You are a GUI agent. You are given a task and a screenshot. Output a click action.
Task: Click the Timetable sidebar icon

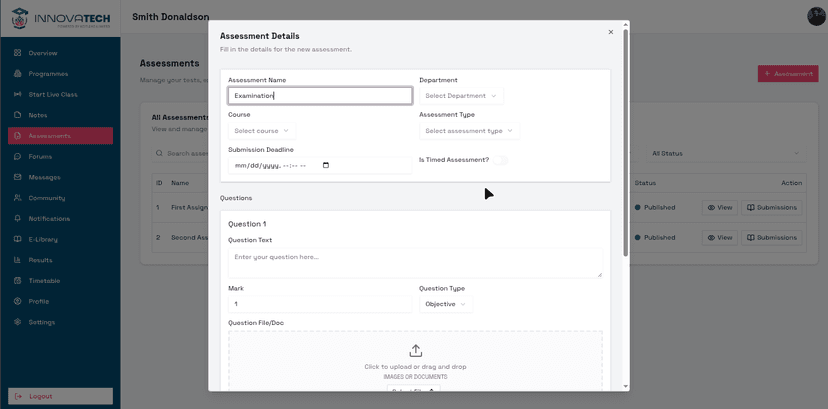[x=18, y=281]
